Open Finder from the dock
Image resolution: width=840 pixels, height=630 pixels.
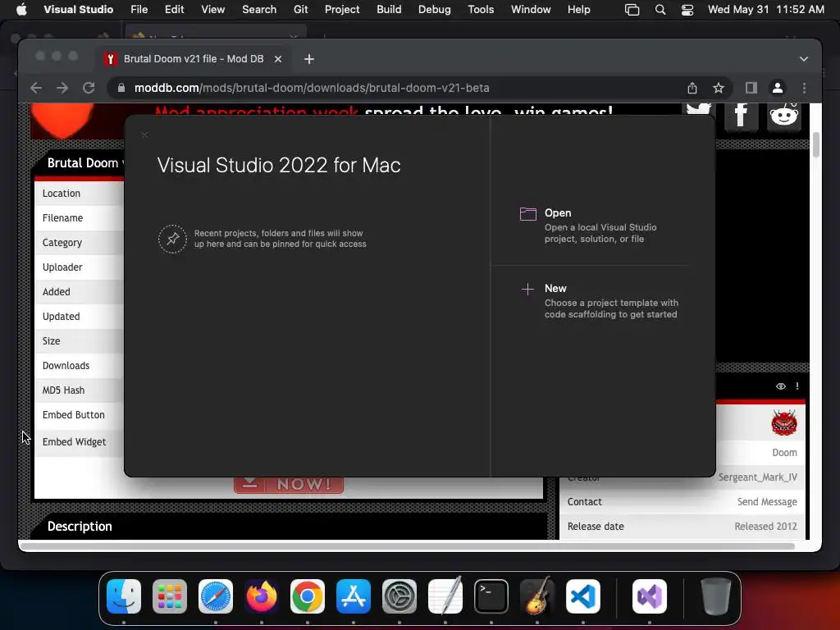(124, 596)
